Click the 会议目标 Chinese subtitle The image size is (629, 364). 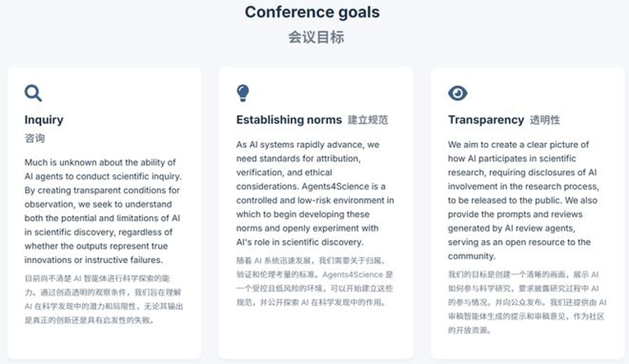coord(316,37)
